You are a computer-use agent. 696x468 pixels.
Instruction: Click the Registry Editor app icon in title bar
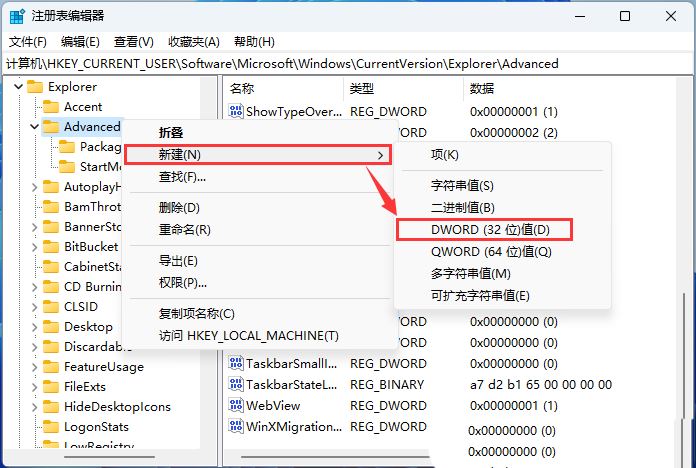pyautogui.click(x=16, y=16)
